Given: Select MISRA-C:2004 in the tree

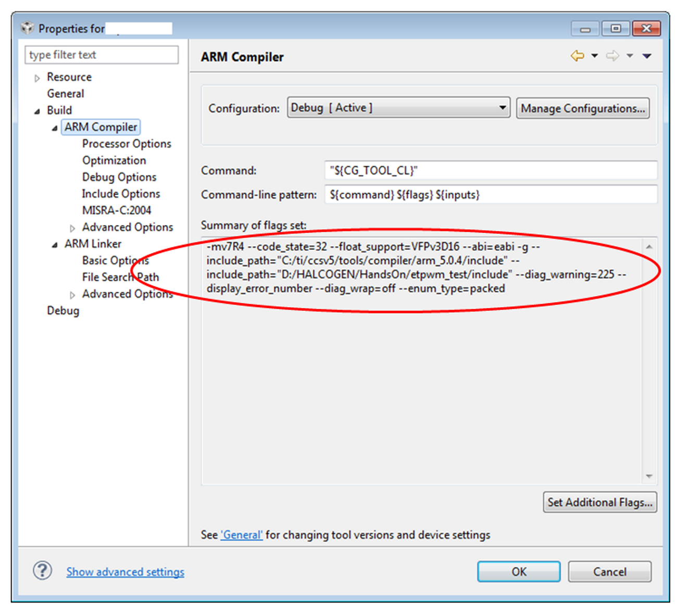Looking at the screenshot, I should [117, 210].
